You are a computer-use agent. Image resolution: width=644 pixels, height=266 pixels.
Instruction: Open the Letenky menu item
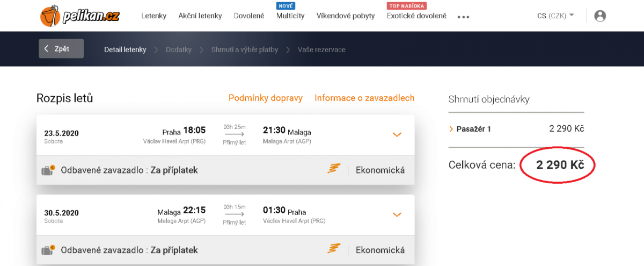(x=154, y=16)
